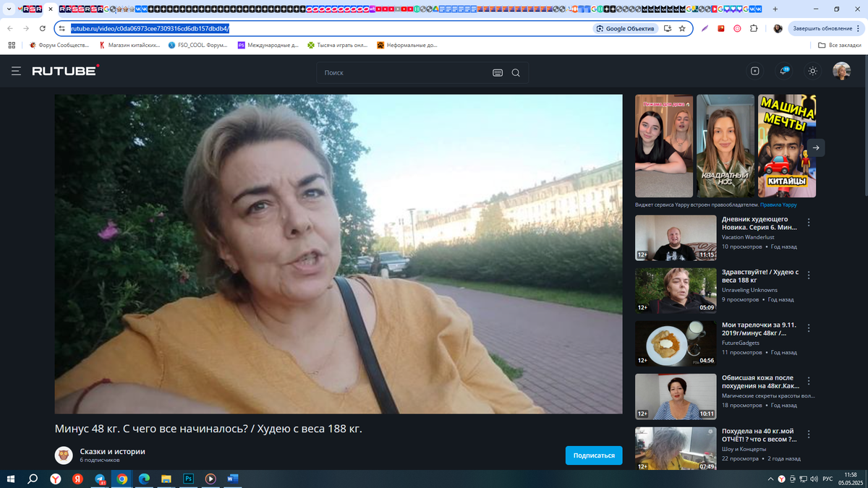The width and height of the screenshot is (868, 488).
Task: Click the main video player area
Action: click(x=339, y=254)
